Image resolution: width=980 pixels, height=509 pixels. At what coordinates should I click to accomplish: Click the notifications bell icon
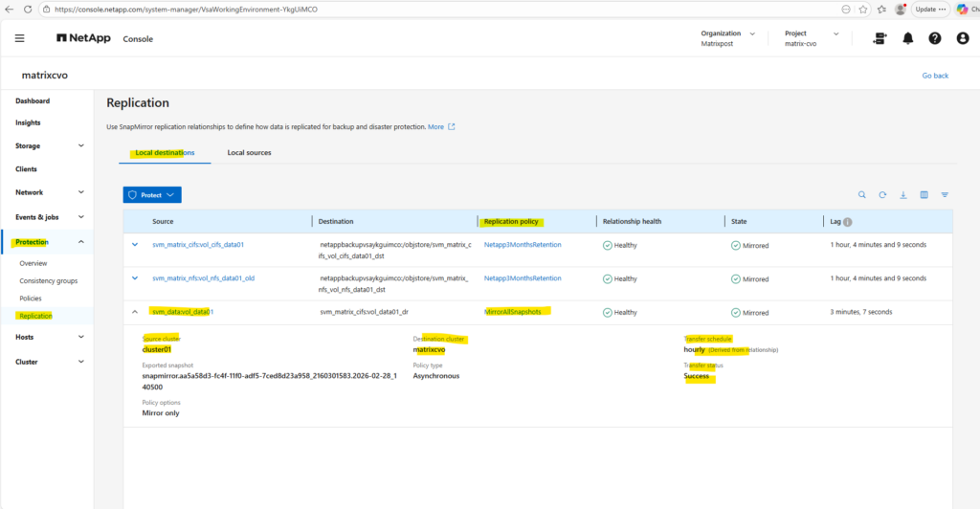tap(907, 38)
